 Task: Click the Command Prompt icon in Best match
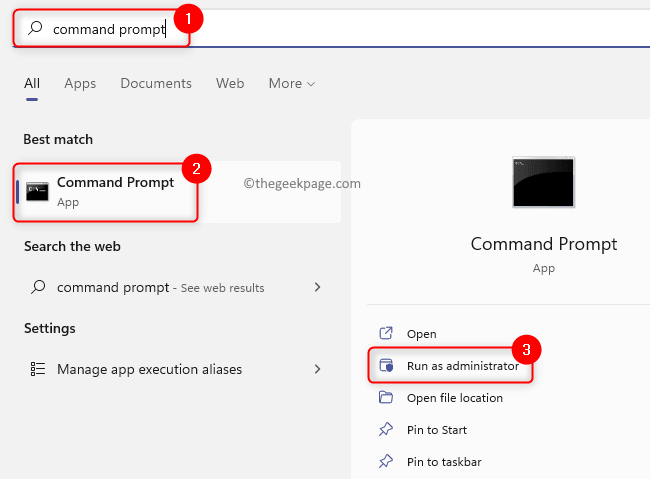pos(38,191)
